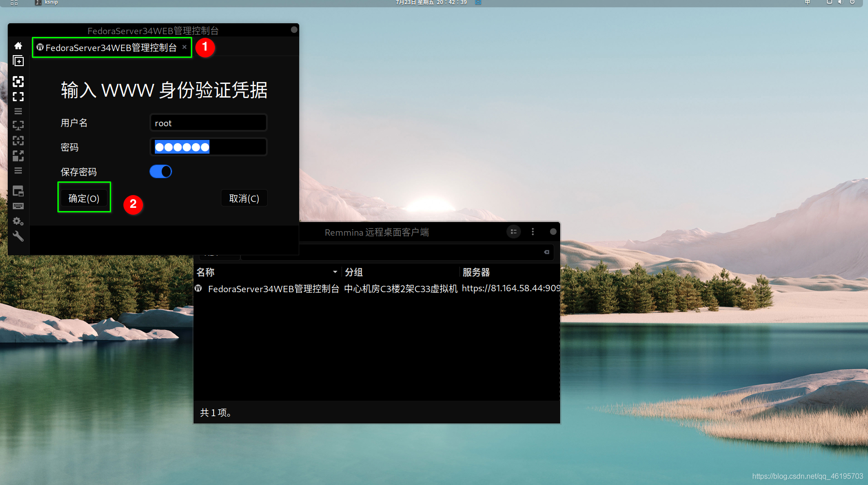Viewport: 868px width, 485px height.
Task: Click the screen overlay sidebar icon
Action: pyautogui.click(x=18, y=191)
